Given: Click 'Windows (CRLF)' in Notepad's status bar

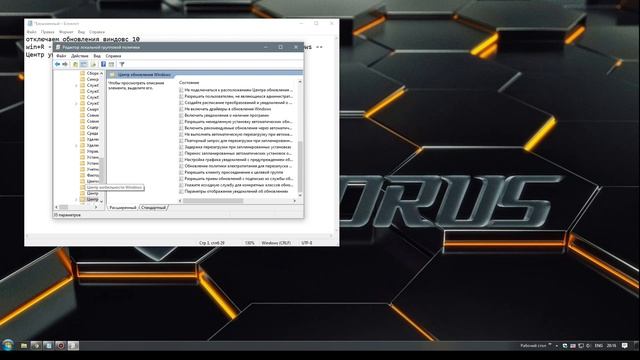Looking at the screenshot, I should 276,243.
